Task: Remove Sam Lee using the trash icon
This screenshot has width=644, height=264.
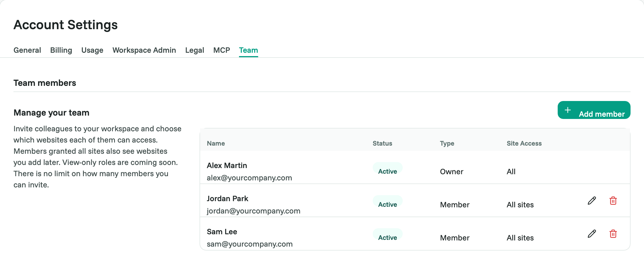Action: click(x=613, y=234)
